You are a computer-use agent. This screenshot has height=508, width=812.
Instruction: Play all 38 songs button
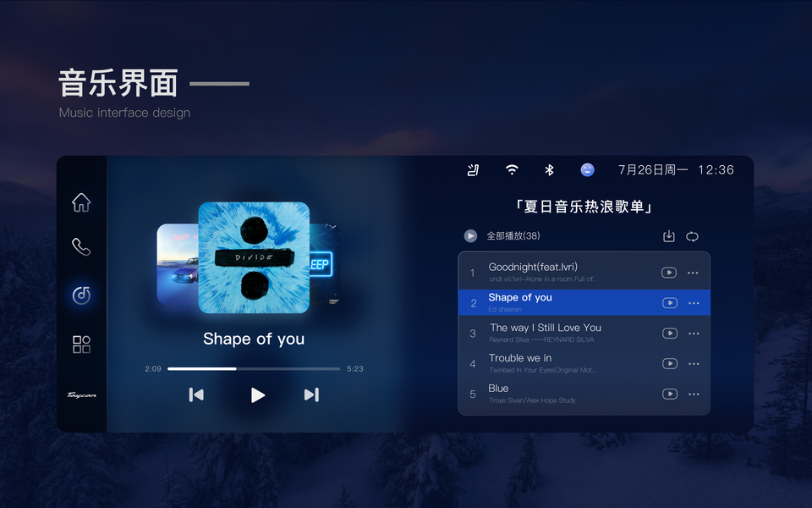point(470,236)
